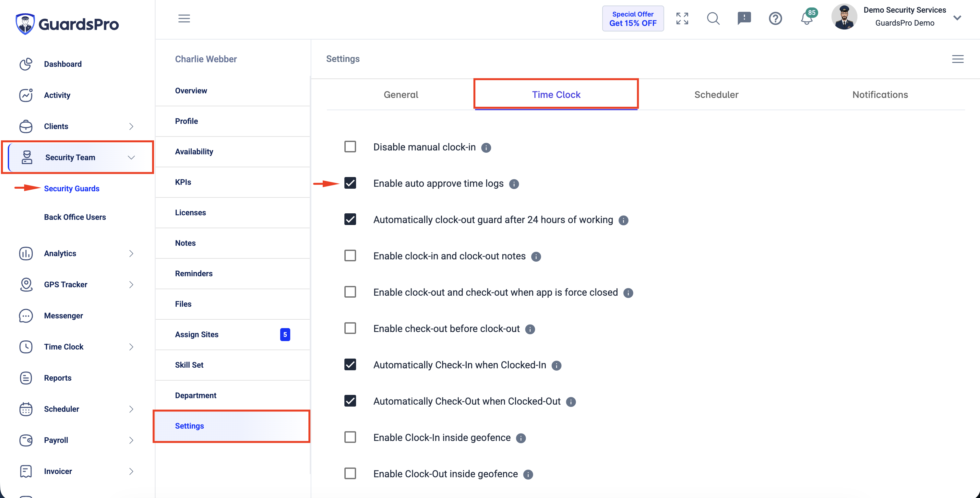Enable Clock-In inside geofence checkbox

350,437
